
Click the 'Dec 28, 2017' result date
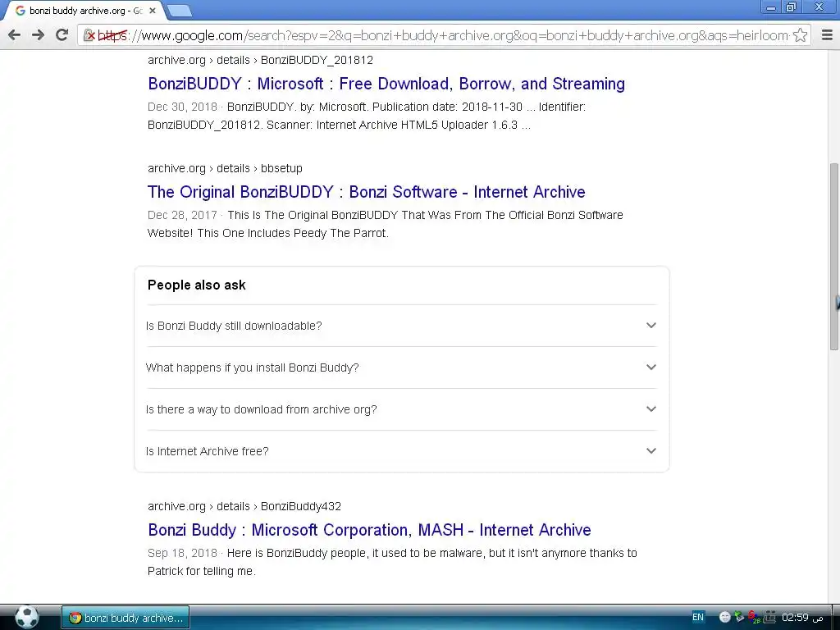click(x=182, y=215)
